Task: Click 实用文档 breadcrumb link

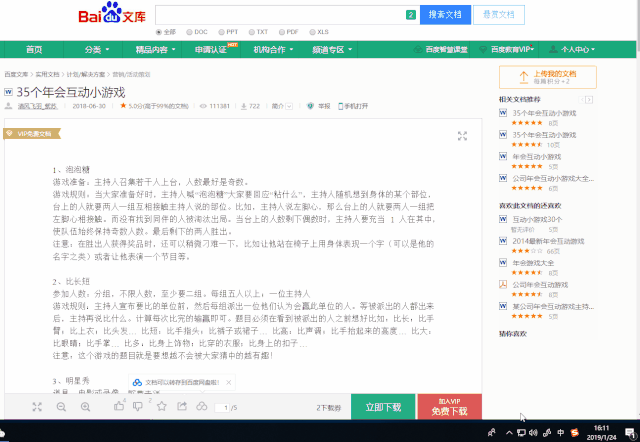Action: pos(47,74)
